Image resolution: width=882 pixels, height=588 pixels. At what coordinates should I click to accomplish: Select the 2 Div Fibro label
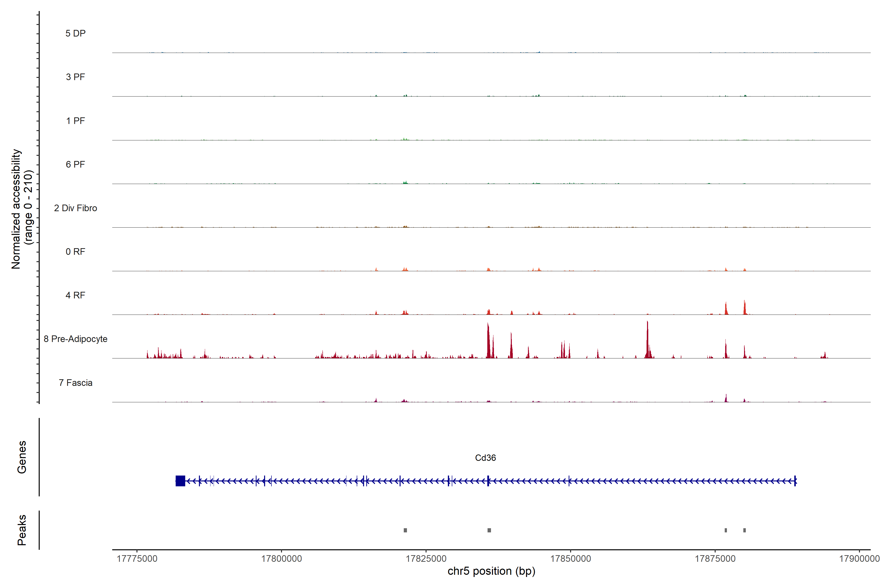click(x=75, y=208)
